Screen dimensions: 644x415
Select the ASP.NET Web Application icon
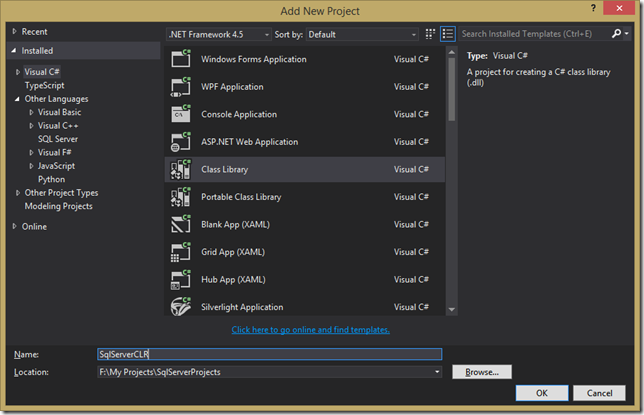tap(181, 141)
